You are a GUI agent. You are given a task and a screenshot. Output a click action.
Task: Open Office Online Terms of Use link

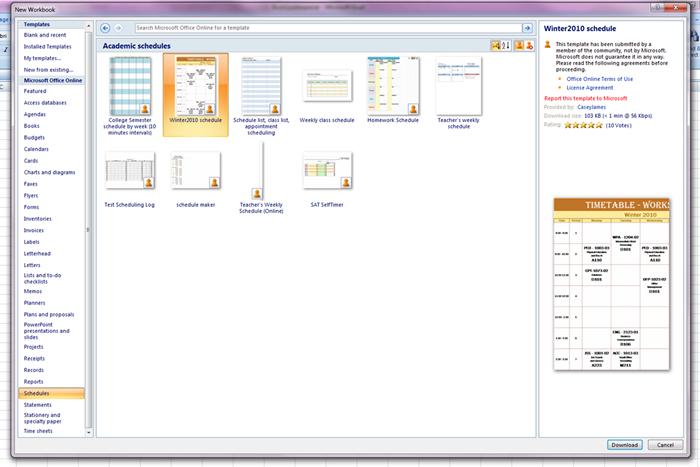pyautogui.click(x=600, y=78)
